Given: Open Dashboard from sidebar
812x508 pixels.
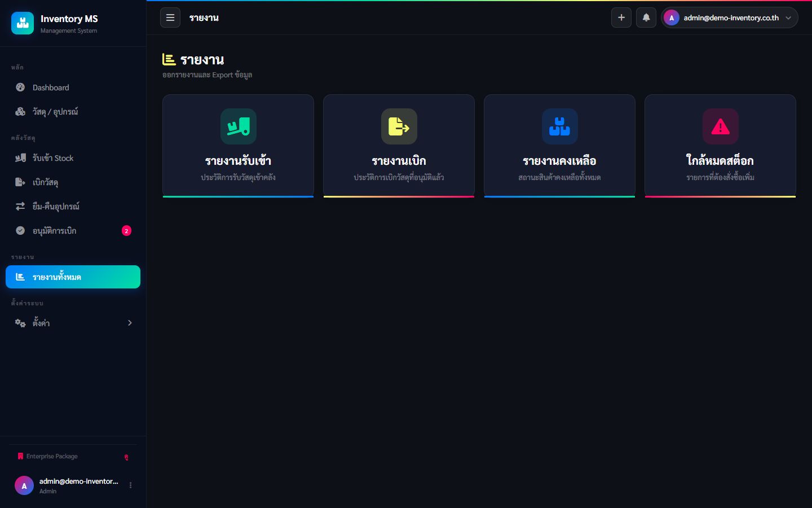Looking at the screenshot, I should (73, 87).
